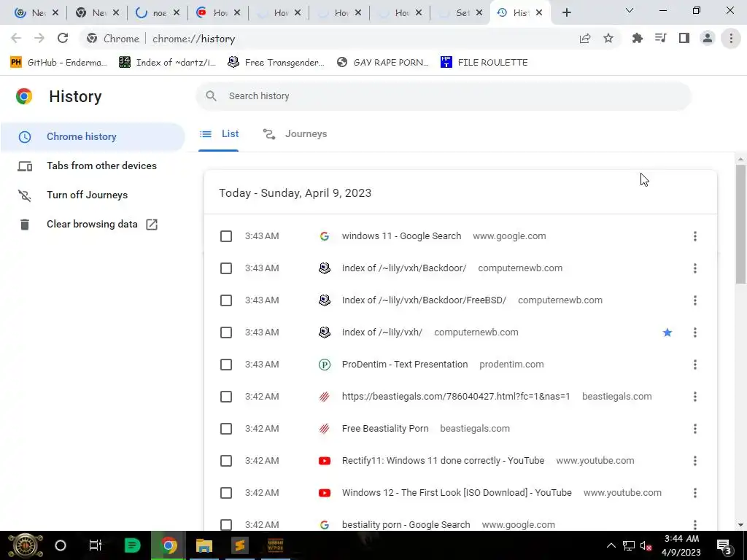Click the browser forward arrow
Viewport: 747px width, 560px height.
pos(39,39)
